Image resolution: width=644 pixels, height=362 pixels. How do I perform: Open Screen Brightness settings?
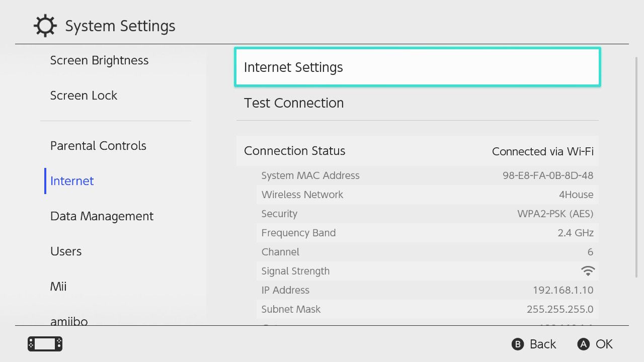99,60
